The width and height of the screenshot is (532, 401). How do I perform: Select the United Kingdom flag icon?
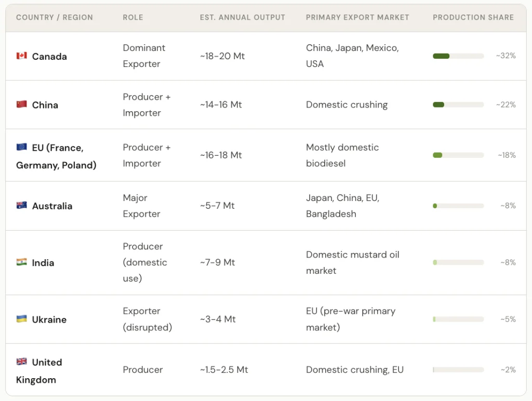click(21, 362)
